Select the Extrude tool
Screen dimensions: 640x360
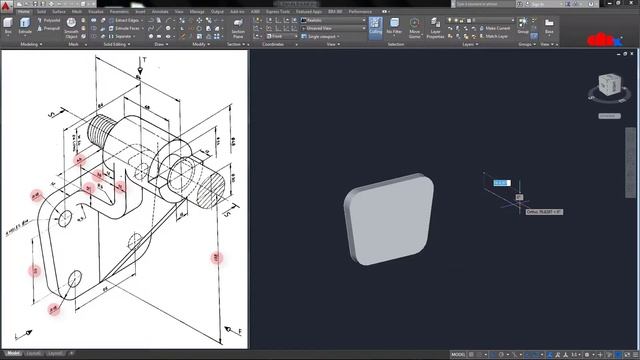25,26
